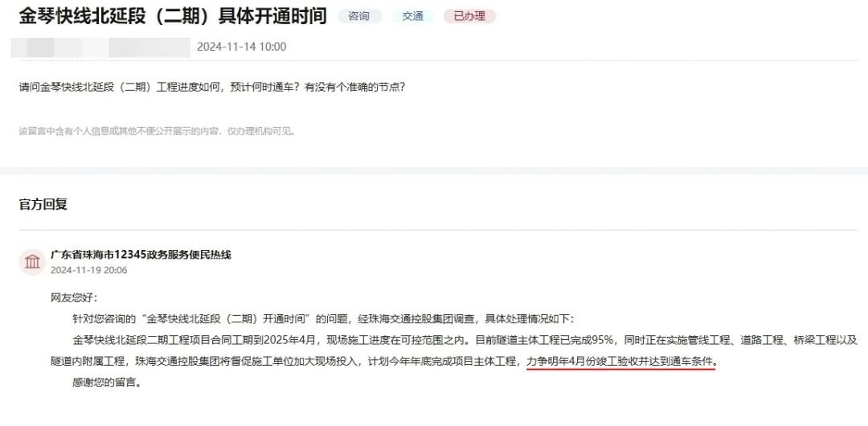This screenshot has width=868, height=426.
Task: Click the 已办理 status tag
Action: coord(469,16)
